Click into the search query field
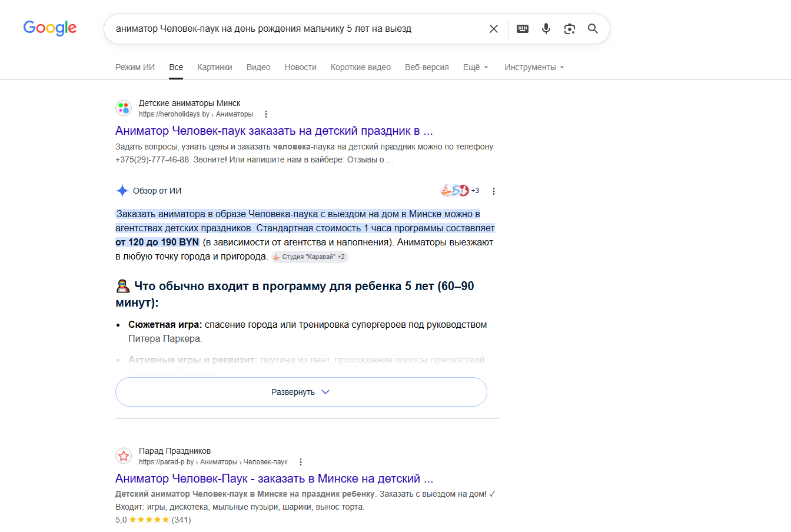This screenshot has height=532, width=791. click(x=297, y=29)
